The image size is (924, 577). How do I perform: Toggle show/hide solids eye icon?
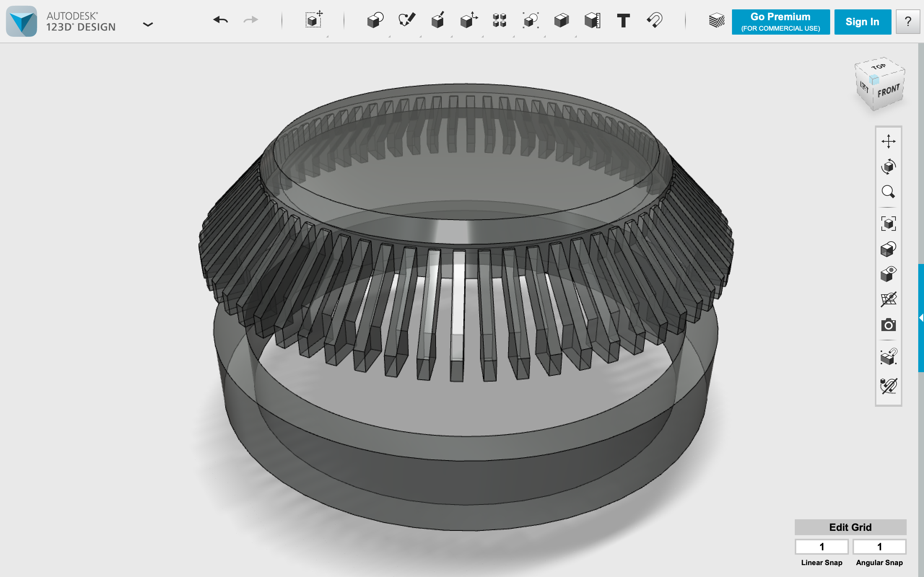(x=888, y=274)
